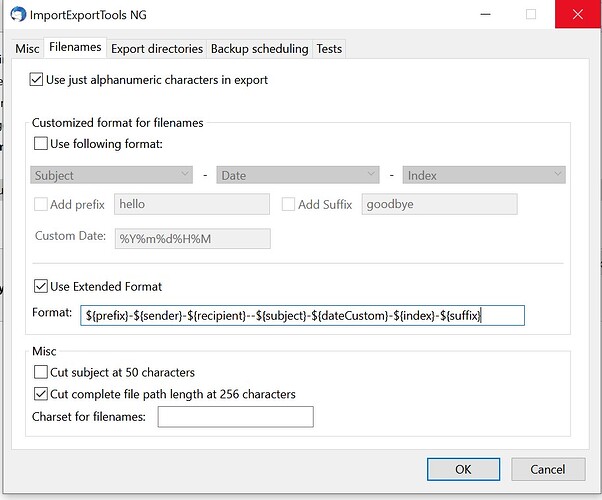The height and width of the screenshot is (500, 602).
Task: Click the Thunderbird icon in the title bar
Action: tap(18, 15)
